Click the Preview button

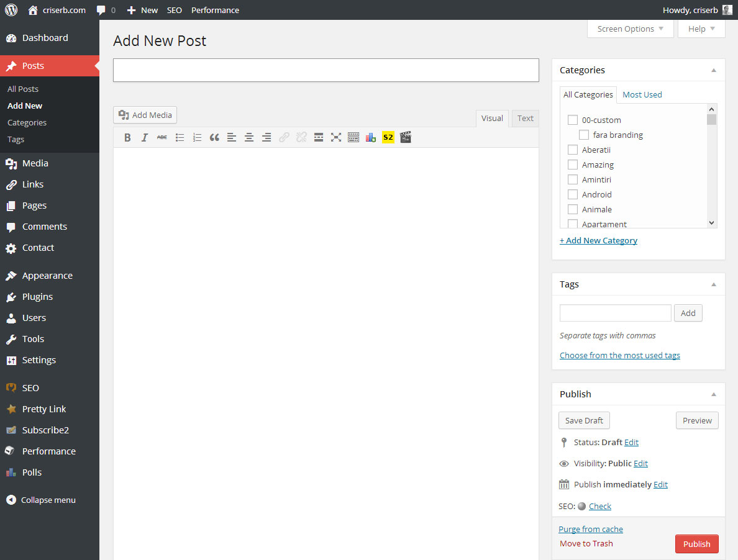point(697,420)
